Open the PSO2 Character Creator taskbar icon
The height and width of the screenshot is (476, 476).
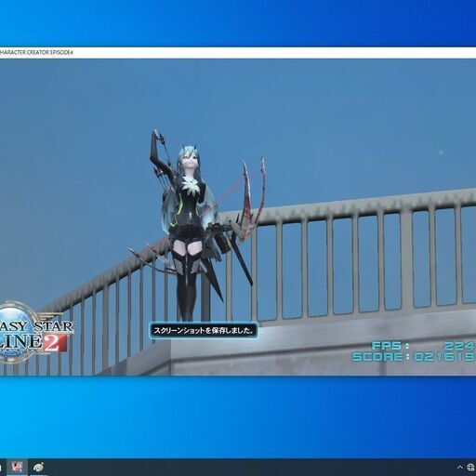coord(16,467)
